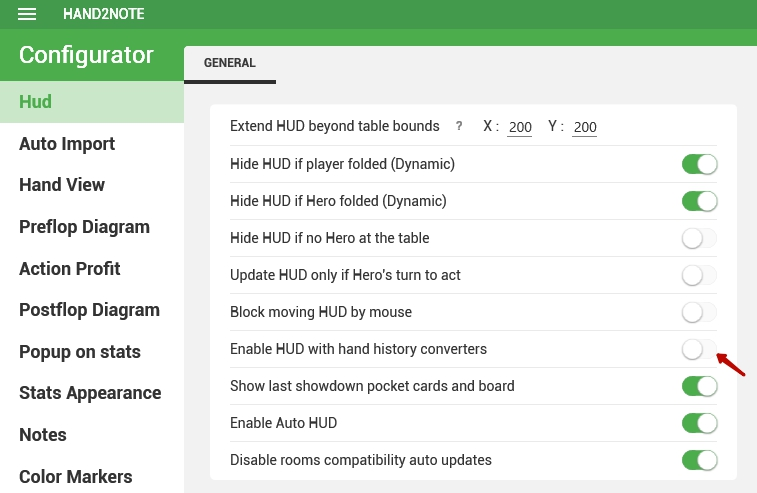Click the HAND2NOTE title text
Image resolution: width=757 pixels, height=493 pixels.
click(x=104, y=14)
